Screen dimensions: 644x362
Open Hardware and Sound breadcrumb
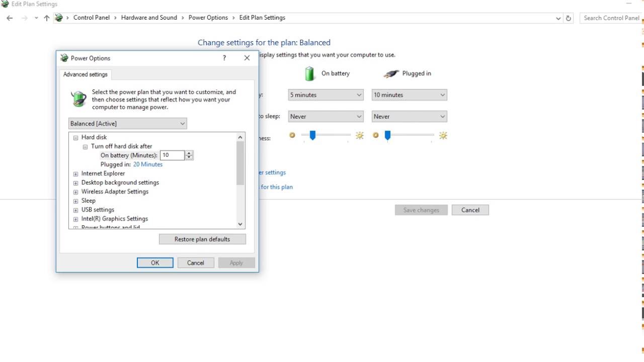pyautogui.click(x=149, y=18)
